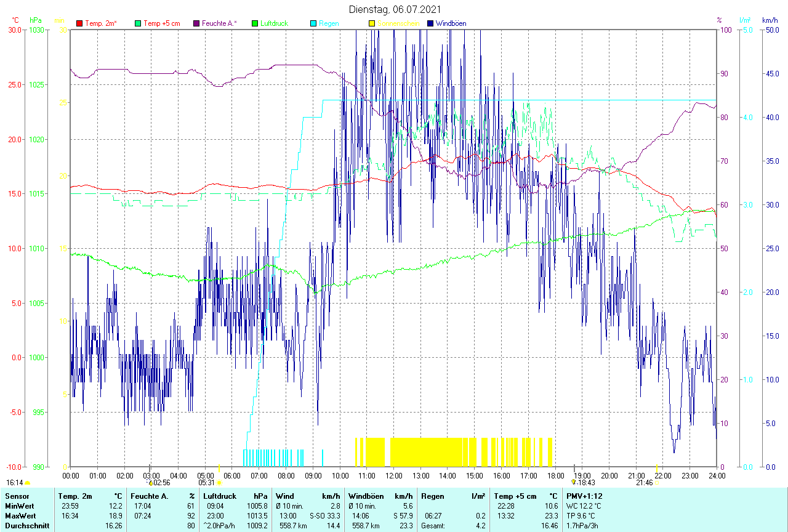Click the 24:00 time axis label
Image resolution: width=788 pixels, height=532 pixels.
click(717, 475)
